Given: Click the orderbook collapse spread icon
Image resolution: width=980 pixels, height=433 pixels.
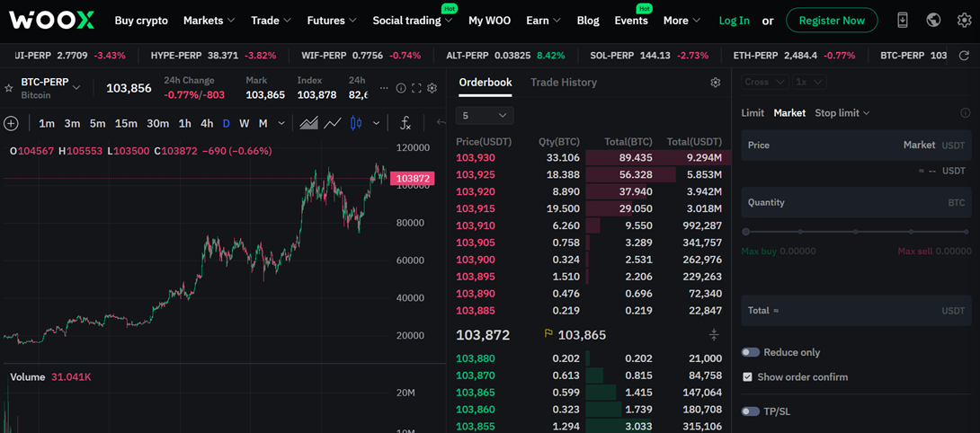Looking at the screenshot, I should click(715, 335).
